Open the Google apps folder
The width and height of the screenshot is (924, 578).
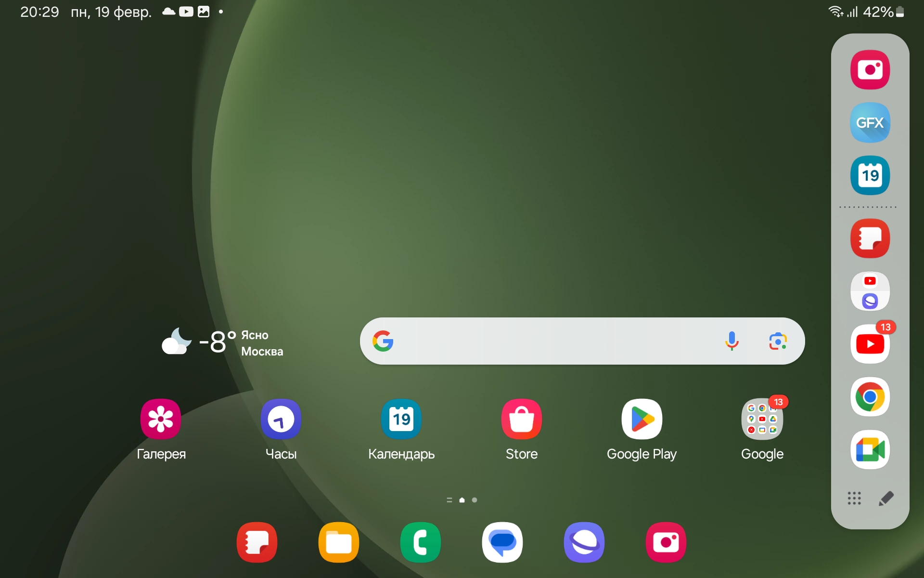pyautogui.click(x=762, y=419)
